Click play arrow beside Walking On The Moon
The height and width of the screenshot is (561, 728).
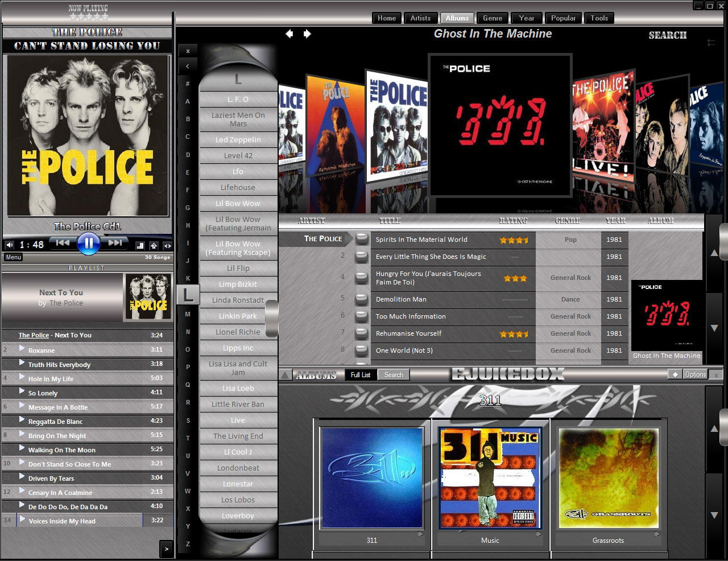point(22,448)
